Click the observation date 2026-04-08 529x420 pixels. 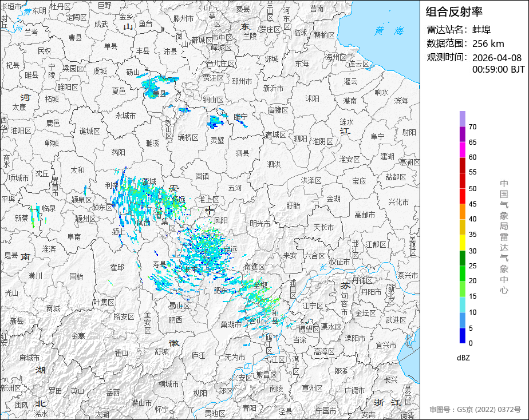[497, 58]
